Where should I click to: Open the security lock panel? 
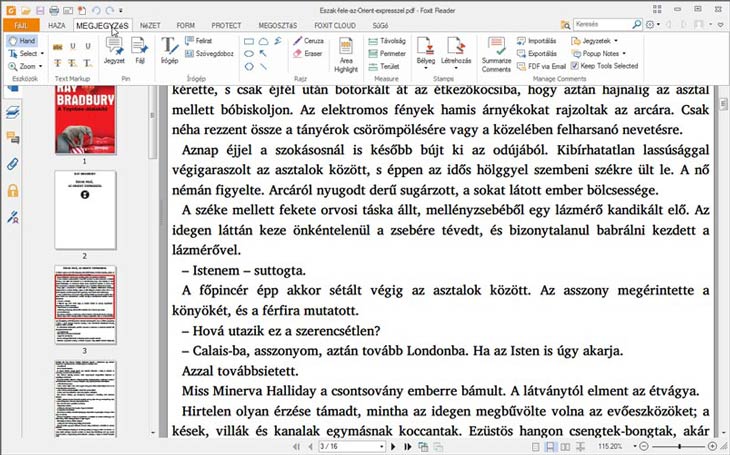click(x=13, y=190)
